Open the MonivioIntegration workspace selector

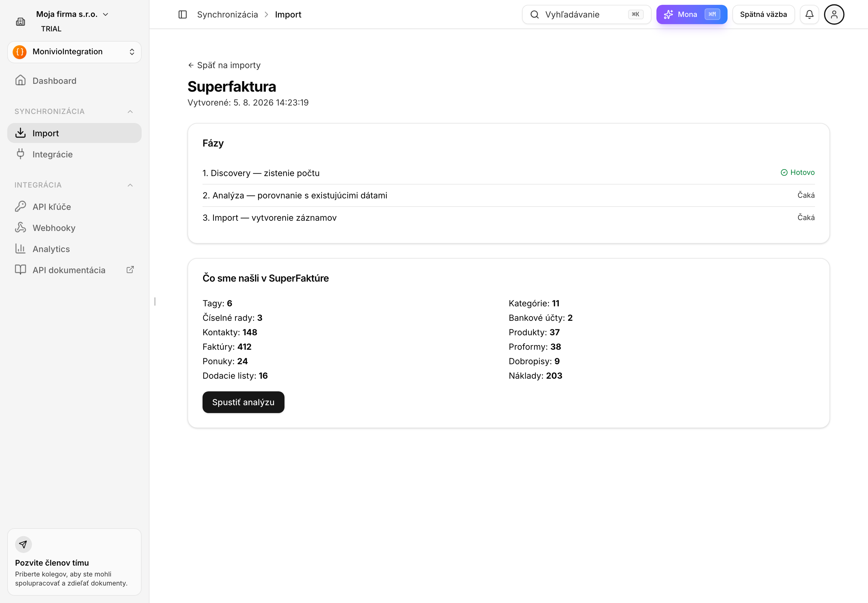[74, 52]
